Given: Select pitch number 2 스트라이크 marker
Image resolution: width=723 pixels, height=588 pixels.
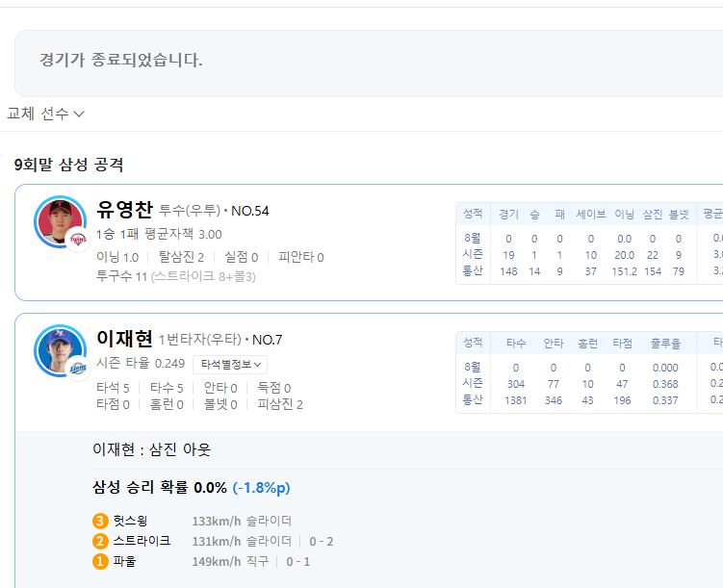Looking at the screenshot, I should pyautogui.click(x=100, y=541).
